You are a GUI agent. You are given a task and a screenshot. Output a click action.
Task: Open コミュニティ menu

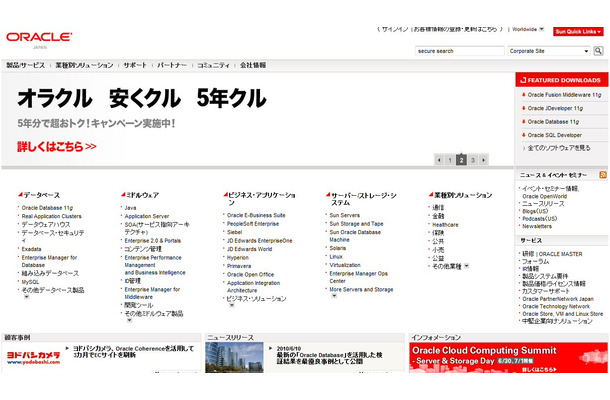coord(213,65)
